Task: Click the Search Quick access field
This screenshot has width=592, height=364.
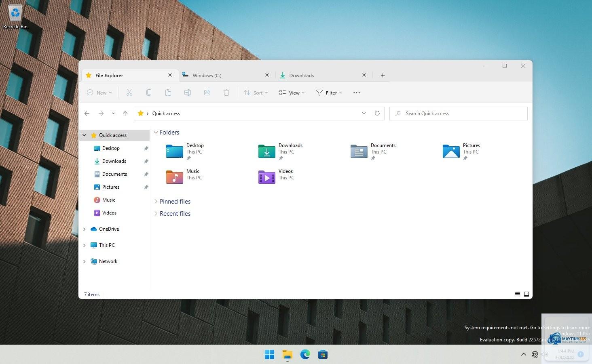Action: coord(459,114)
